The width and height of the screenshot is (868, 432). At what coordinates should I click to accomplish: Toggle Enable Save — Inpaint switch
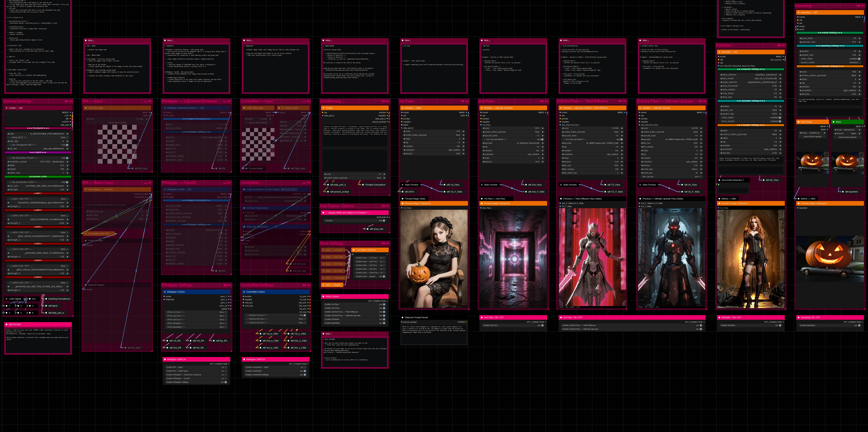point(384,276)
